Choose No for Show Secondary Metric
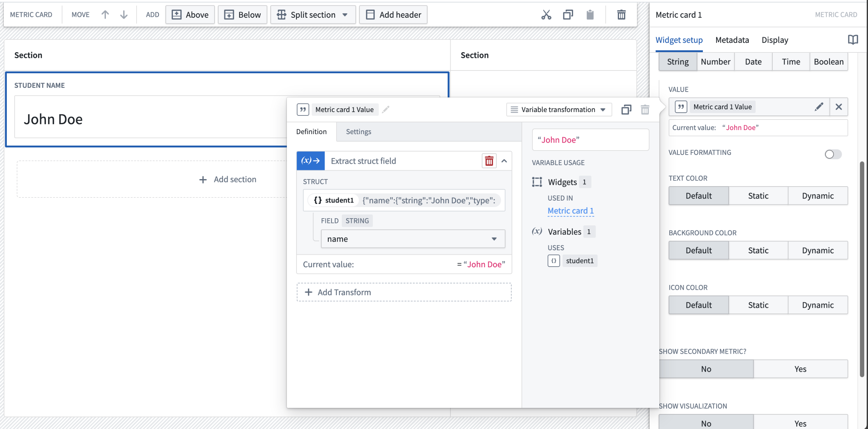This screenshot has width=868, height=429. (706, 369)
